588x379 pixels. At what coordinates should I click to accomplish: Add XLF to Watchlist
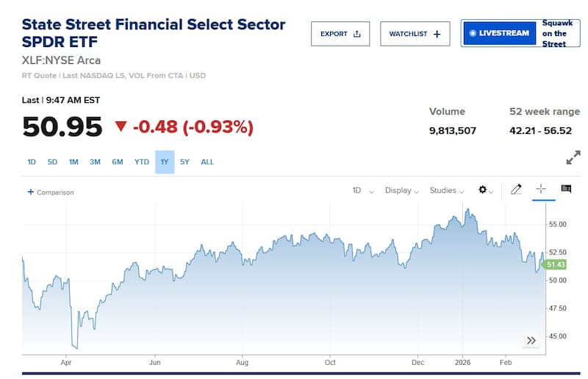[x=415, y=34]
